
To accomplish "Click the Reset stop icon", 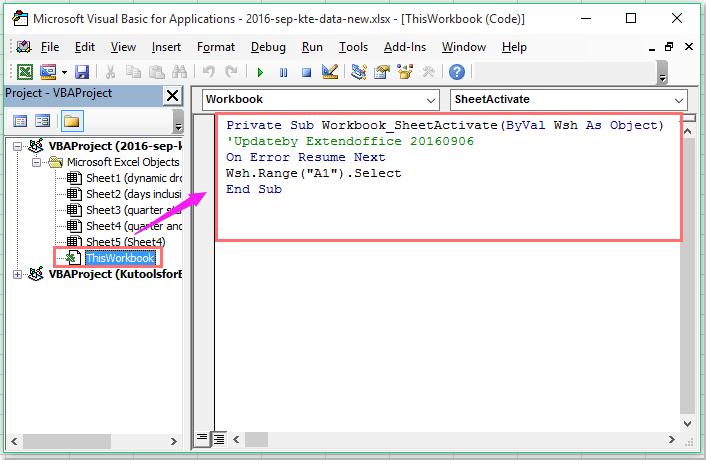I will (x=306, y=72).
